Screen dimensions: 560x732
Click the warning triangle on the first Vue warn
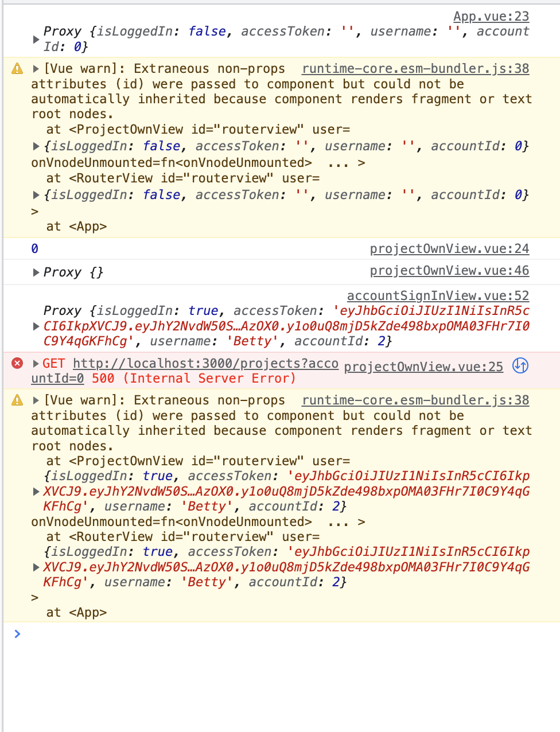point(17,68)
